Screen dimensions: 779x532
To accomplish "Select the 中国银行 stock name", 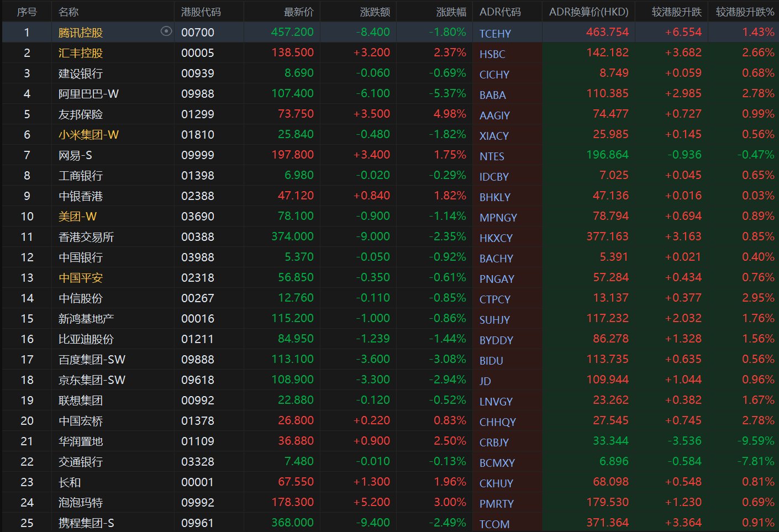I will tap(81, 257).
